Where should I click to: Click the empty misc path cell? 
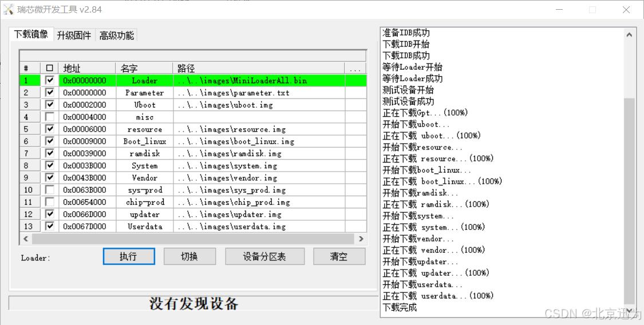(259, 117)
